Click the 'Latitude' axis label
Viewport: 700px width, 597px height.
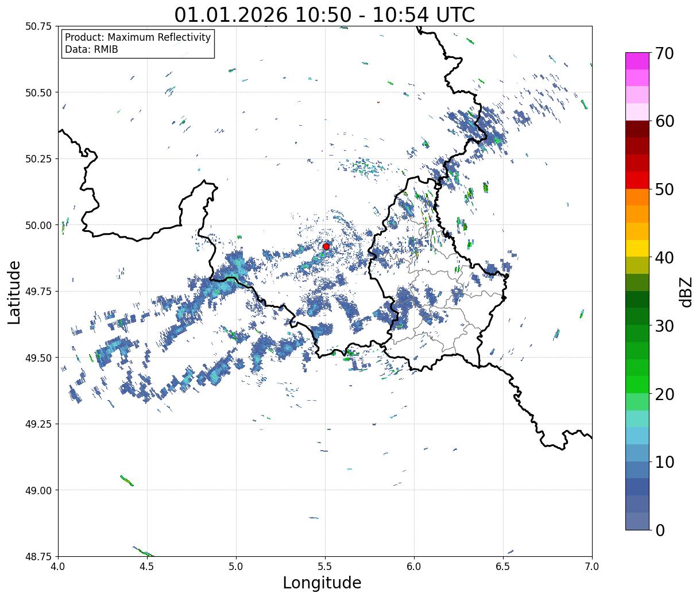tap(14, 292)
